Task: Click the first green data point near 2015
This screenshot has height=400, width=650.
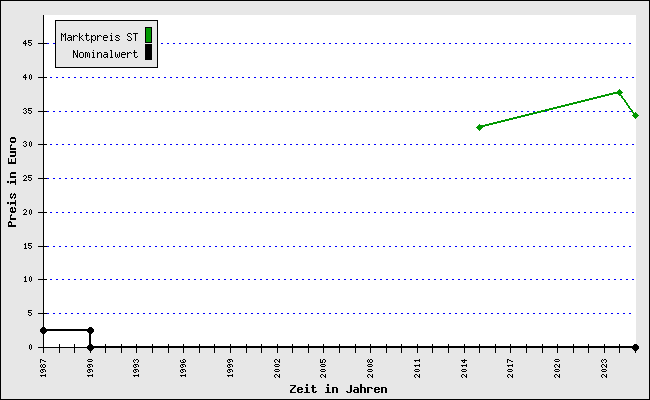Action: click(480, 127)
